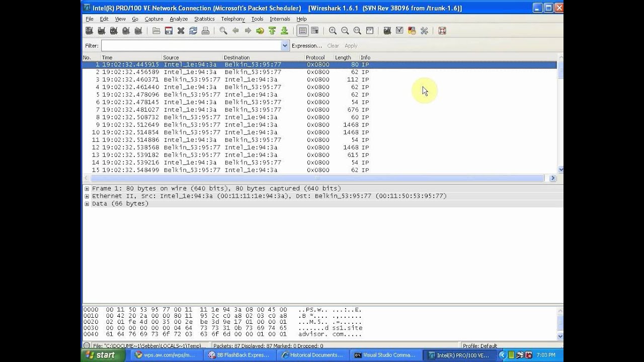Edit capture filter icon

387,31
